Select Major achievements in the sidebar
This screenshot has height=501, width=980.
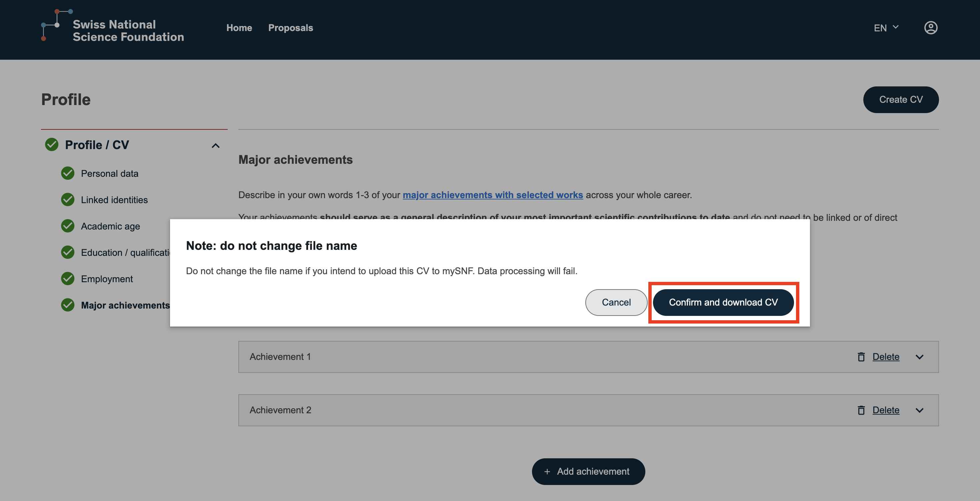click(x=125, y=305)
